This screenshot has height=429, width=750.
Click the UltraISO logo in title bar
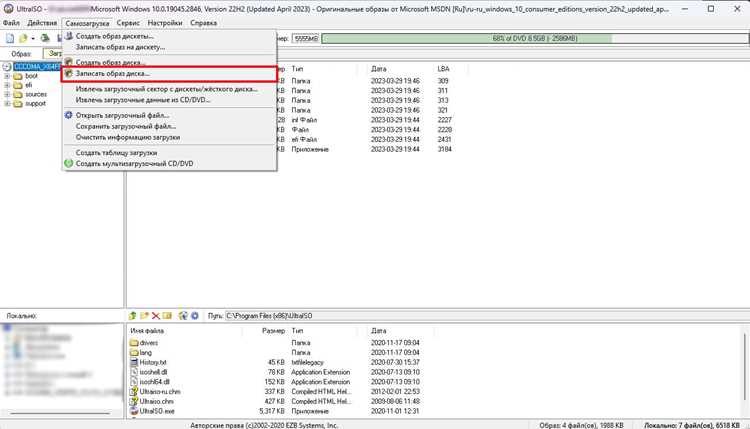click(x=8, y=9)
